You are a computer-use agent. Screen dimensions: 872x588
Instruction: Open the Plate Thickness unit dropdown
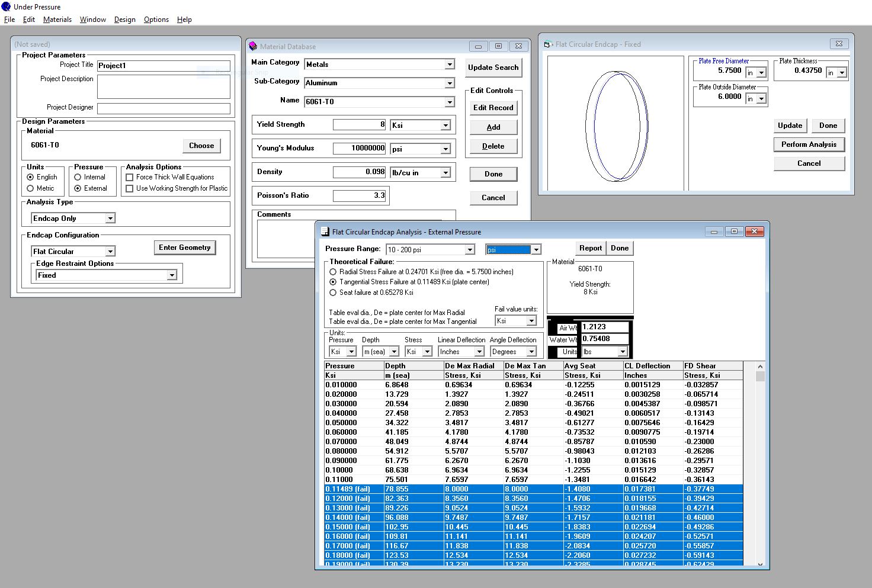point(842,73)
